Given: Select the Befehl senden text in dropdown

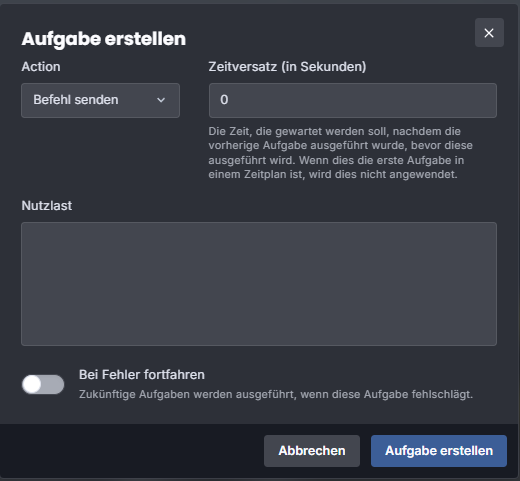Looking at the screenshot, I should click(76, 100).
